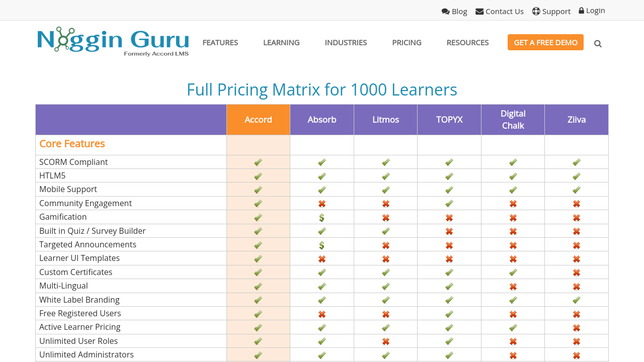
Task: Click Litmos's checkmark for HTLM5
Action: pos(386,176)
